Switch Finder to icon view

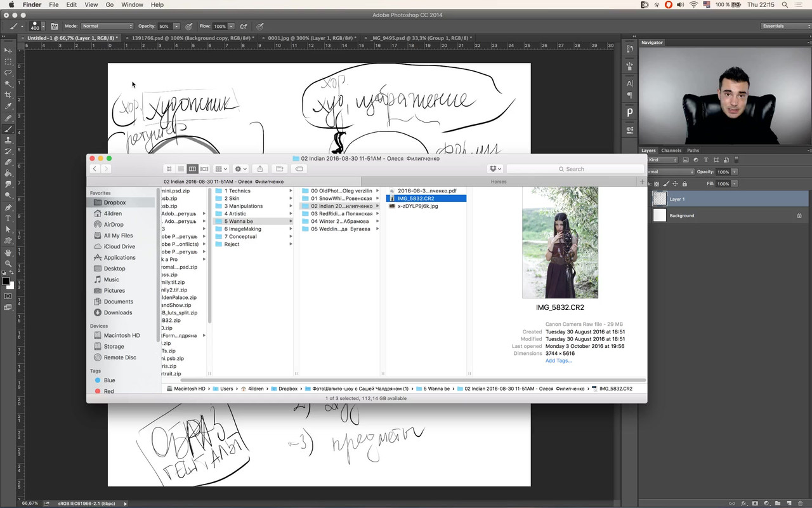169,169
